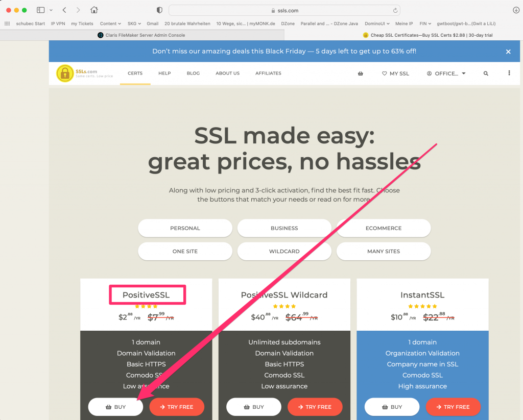Click the InstantSSL $10.88/yr price

[x=403, y=317]
